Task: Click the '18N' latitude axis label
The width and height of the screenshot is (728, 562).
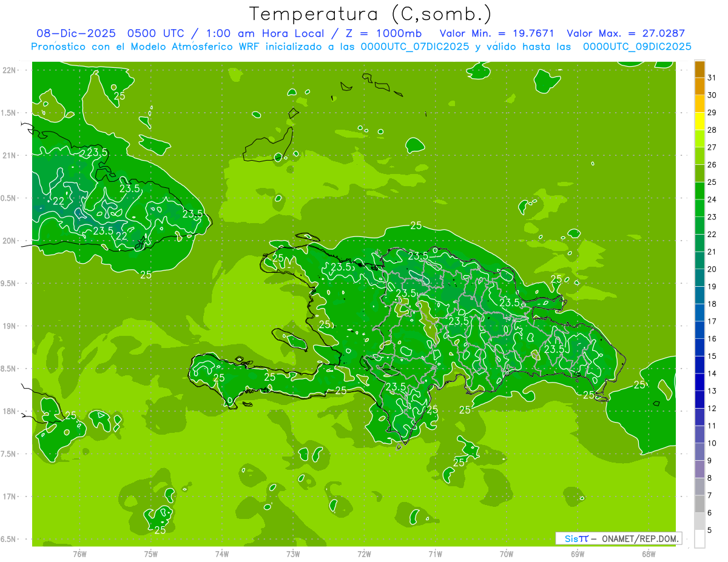Action: pyautogui.click(x=10, y=411)
